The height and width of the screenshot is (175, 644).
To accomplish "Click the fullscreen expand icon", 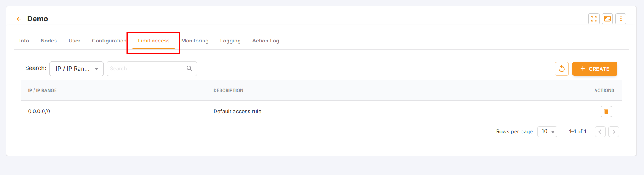I will pos(594,19).
